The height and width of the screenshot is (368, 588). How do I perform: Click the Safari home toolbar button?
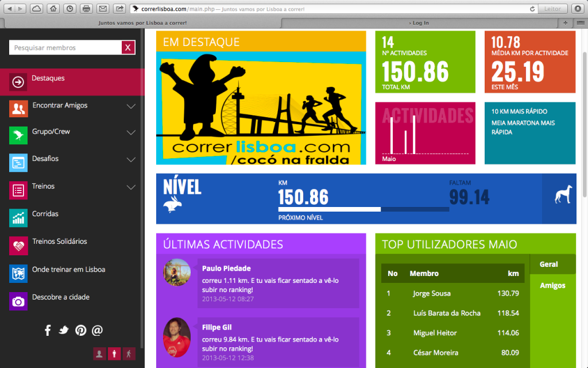click(53, 9)
